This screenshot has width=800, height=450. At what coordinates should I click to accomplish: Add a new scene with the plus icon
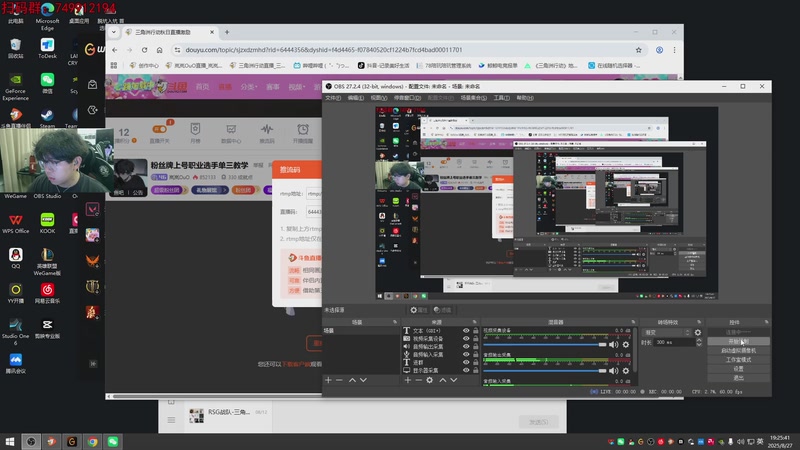(x=328, y=380)
